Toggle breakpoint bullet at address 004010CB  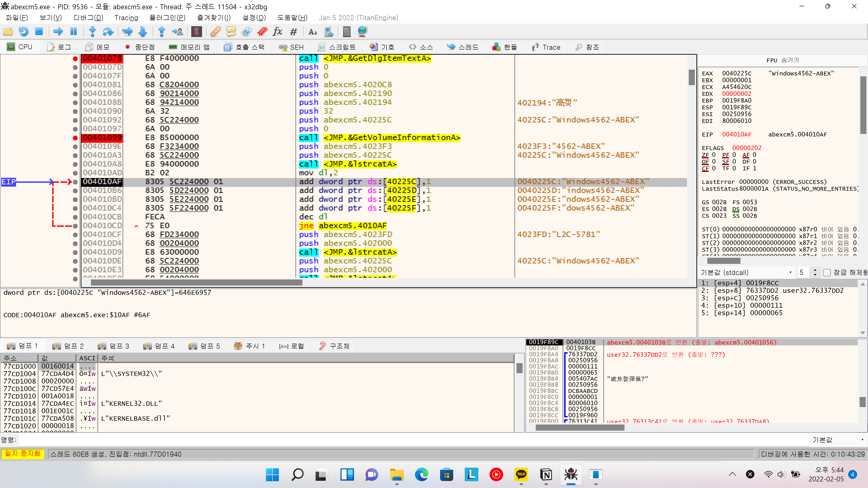tap(75, 217)
